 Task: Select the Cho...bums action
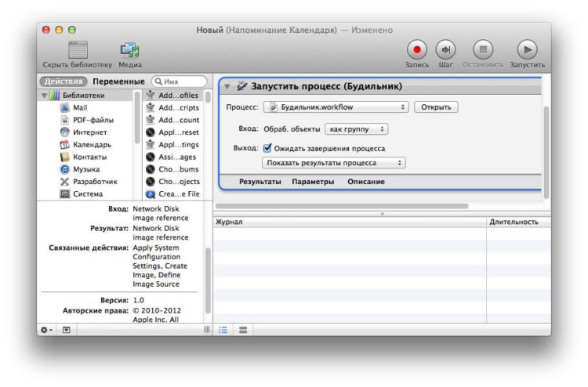click(x=173, y=169)
